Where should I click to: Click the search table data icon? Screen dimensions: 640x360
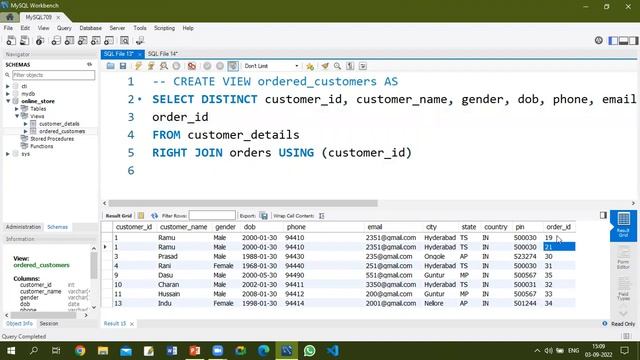[124, 40]
